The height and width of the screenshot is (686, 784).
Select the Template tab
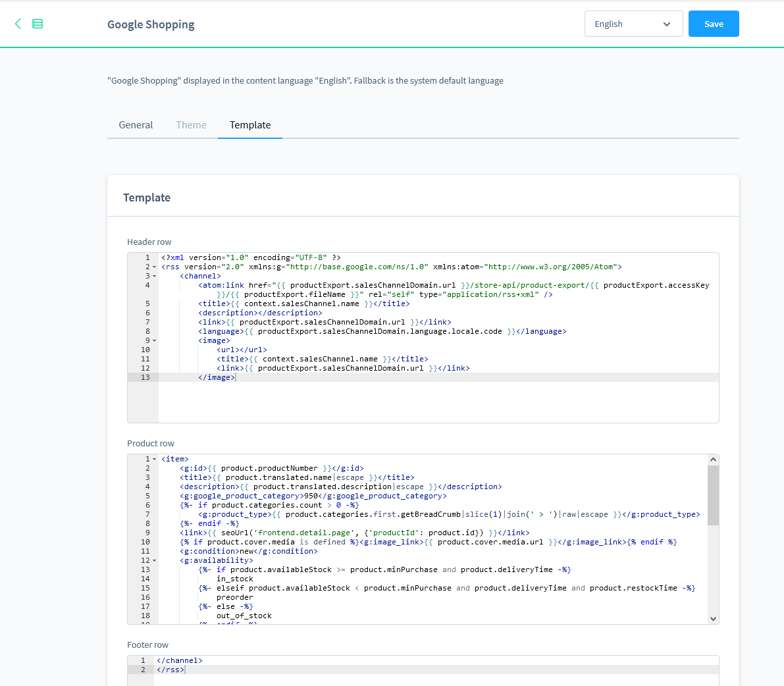(x=250, y=125)
